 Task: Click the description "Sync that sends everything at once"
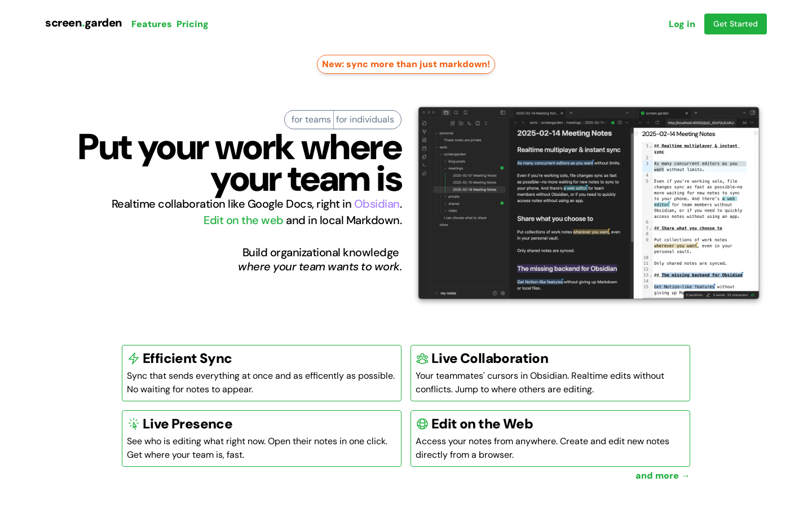(x=261, y=382)
